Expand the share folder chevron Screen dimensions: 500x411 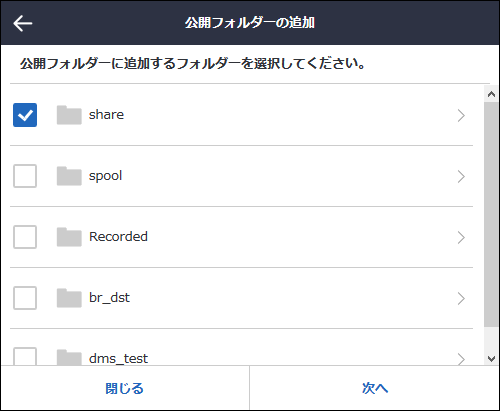(x=461, y=115)
